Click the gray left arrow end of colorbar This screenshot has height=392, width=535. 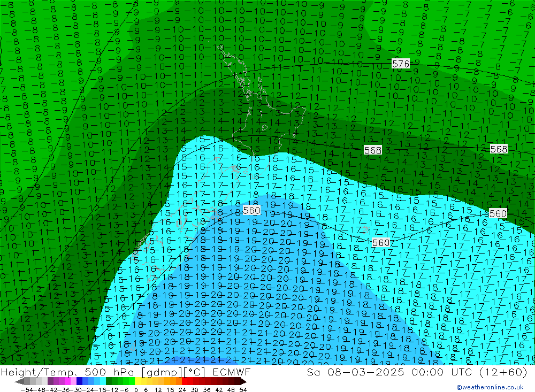tap(19, 381)
